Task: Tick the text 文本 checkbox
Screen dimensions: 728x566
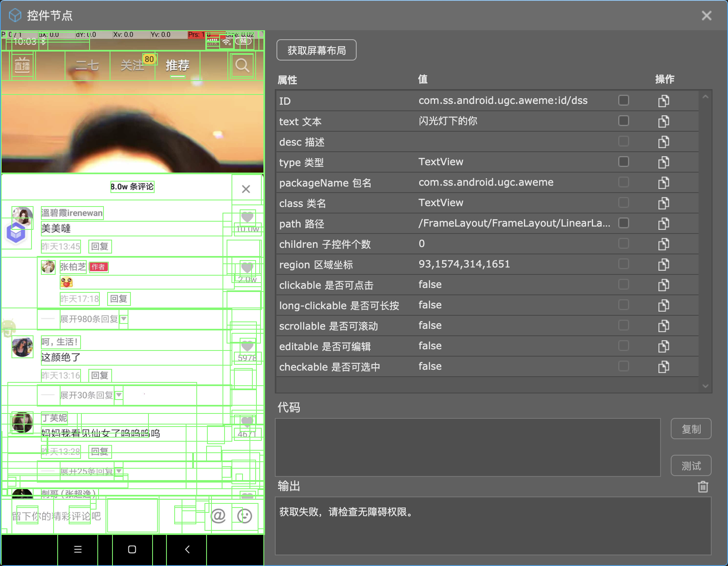Action: click(623, 121)
